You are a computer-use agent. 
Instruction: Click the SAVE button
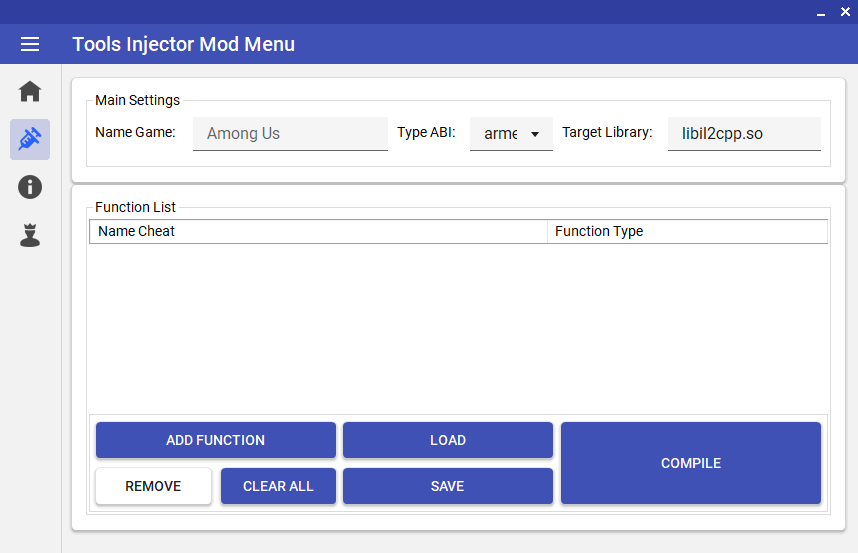click(448, 486)
